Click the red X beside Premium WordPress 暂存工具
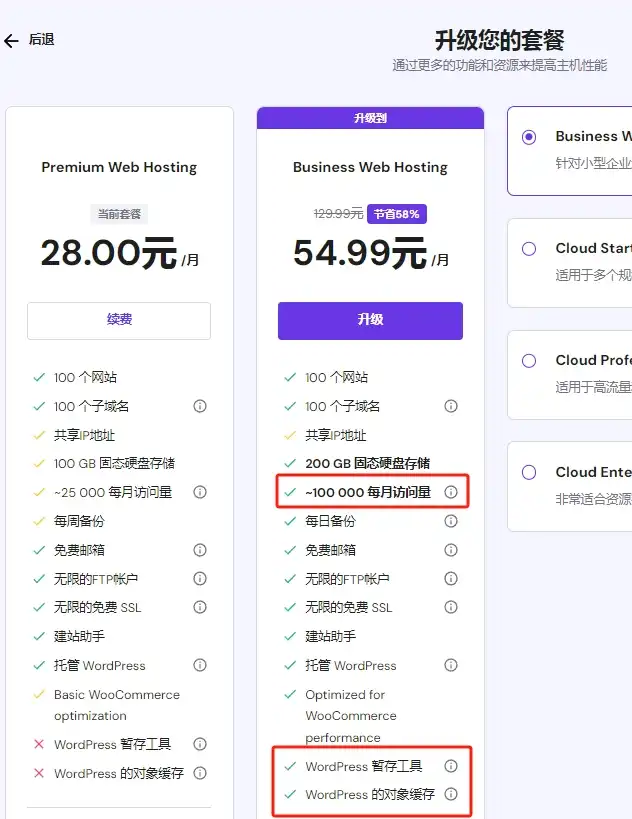632x819 pixels. pos(39,744)
